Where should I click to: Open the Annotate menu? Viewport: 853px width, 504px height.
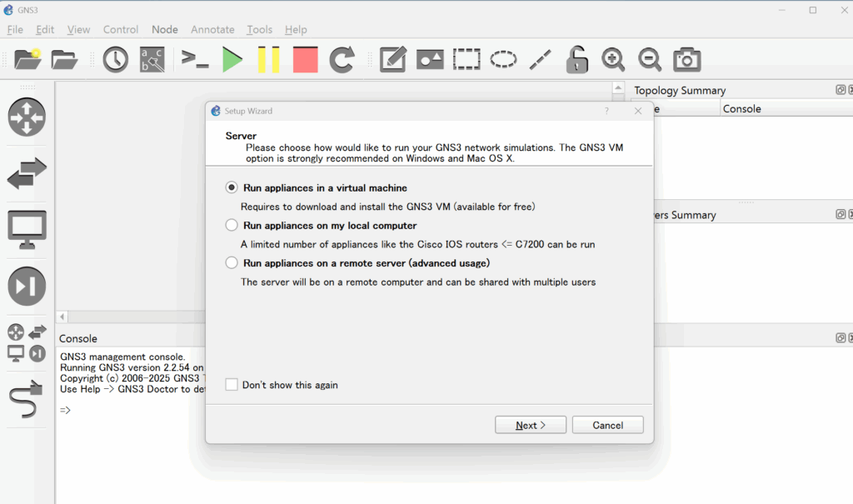click(212, 29)
